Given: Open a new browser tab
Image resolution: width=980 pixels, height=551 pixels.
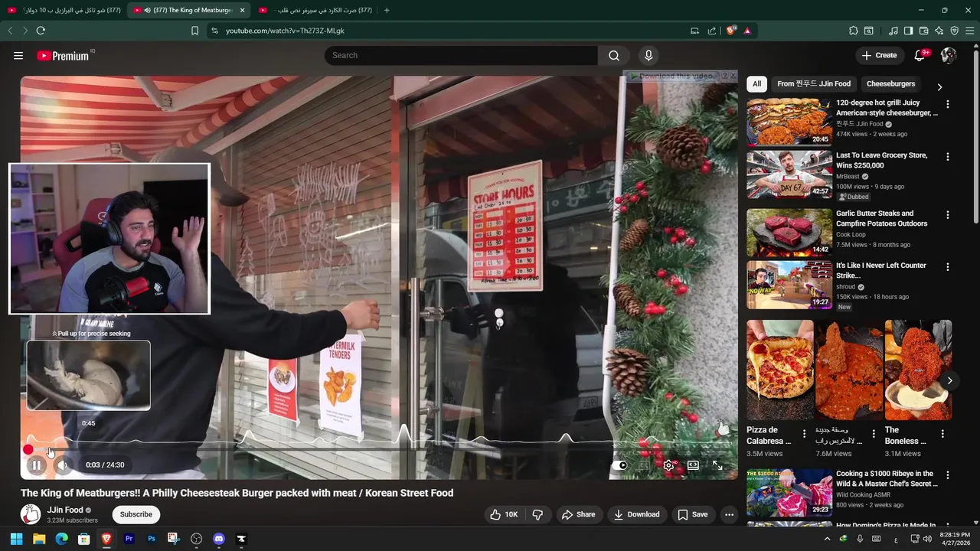Looking at the screenshot, I should point(387,10).
